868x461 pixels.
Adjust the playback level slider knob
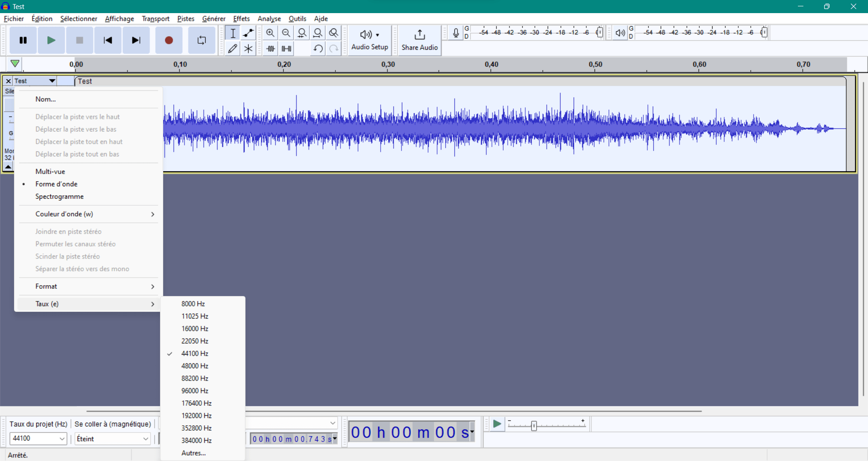pos(764,33)
